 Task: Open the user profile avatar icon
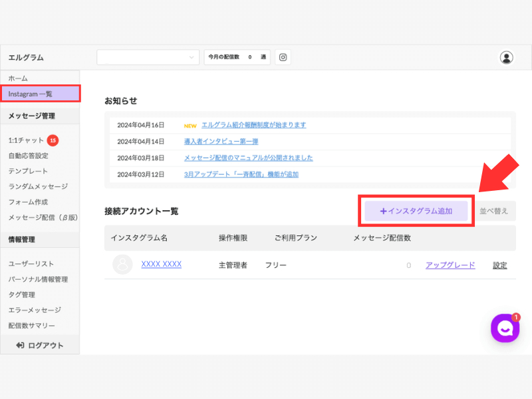point(506,57)
